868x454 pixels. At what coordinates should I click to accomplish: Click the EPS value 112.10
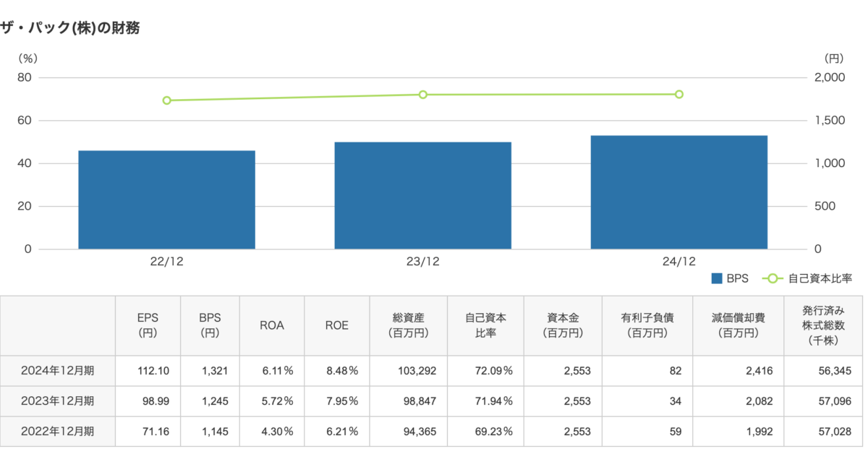[x=153, y=371]
